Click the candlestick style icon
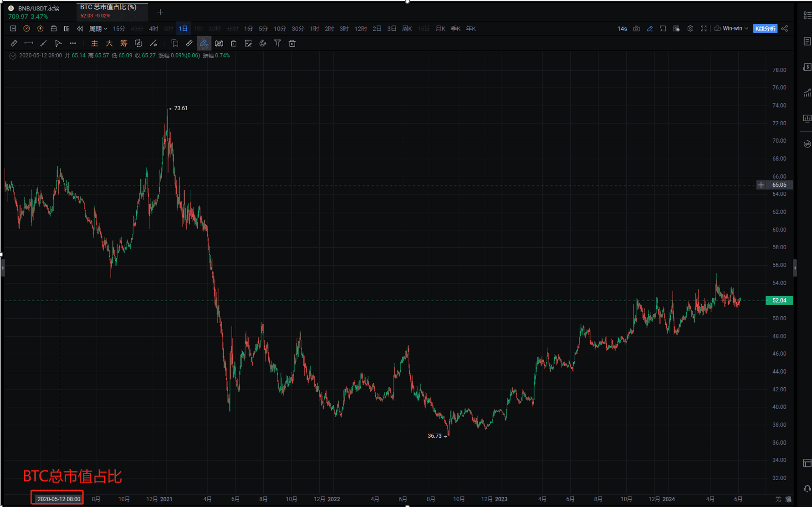Viewport: 812px width, 507px height. (x=219, y=43)
